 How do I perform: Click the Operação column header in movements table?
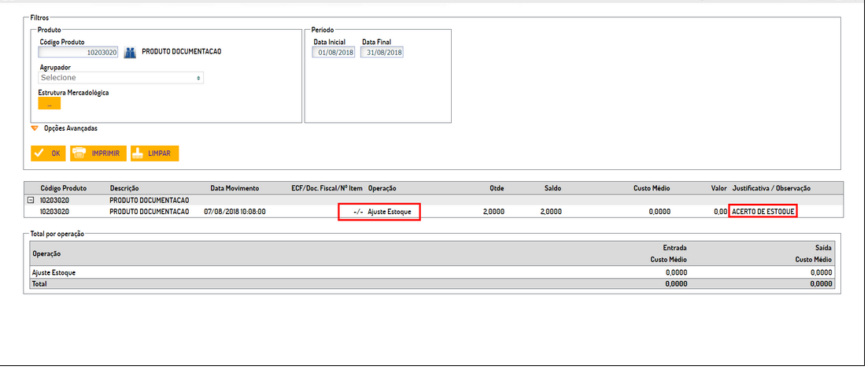click(x=382, y=188)
